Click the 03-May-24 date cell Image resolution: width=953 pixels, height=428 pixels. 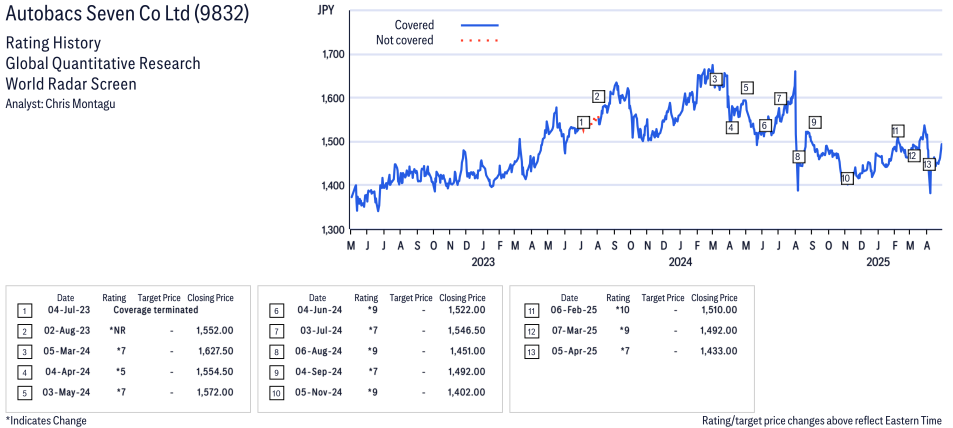coord(66,392)
